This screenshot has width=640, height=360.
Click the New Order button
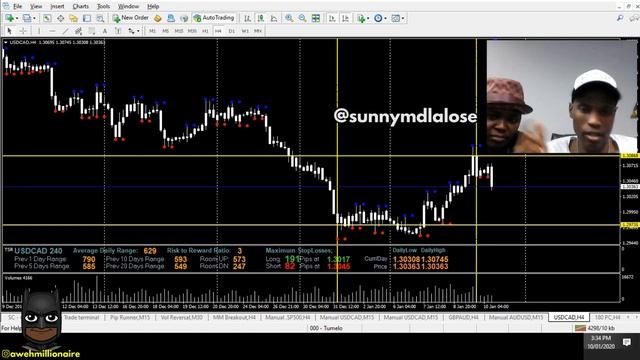pos(131,18)
